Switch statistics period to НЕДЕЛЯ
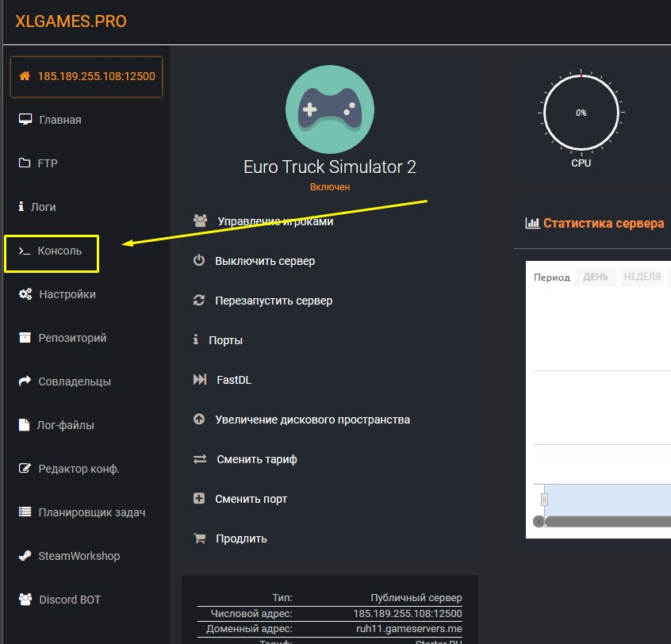Viewport: 671px width, 644px height. [642, 277]
